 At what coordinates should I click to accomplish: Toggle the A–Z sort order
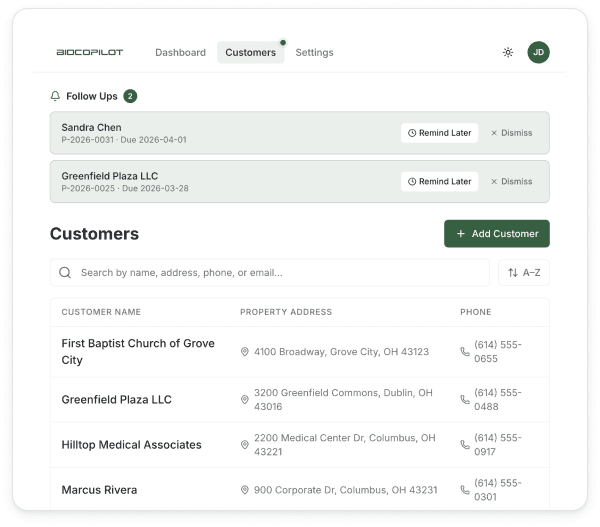click(x=524, y=272)
